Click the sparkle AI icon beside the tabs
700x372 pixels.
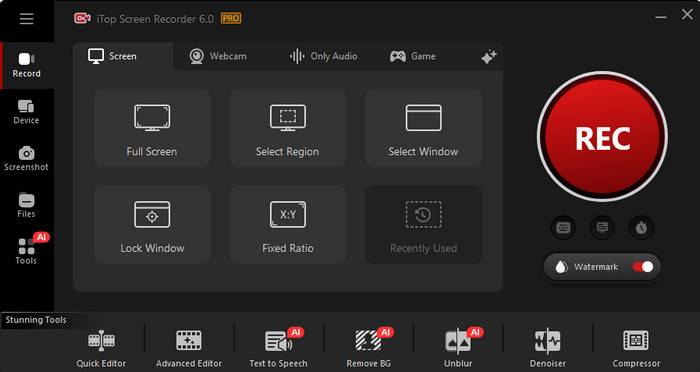489,57
